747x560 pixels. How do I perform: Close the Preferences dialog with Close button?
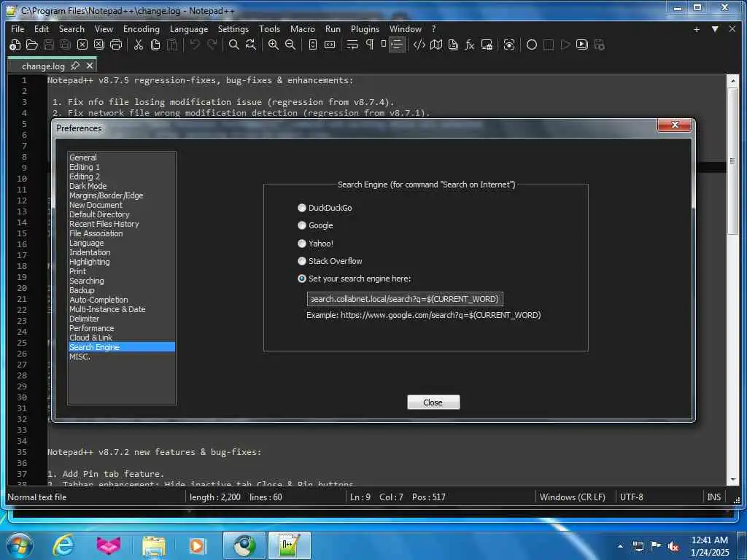433,402
